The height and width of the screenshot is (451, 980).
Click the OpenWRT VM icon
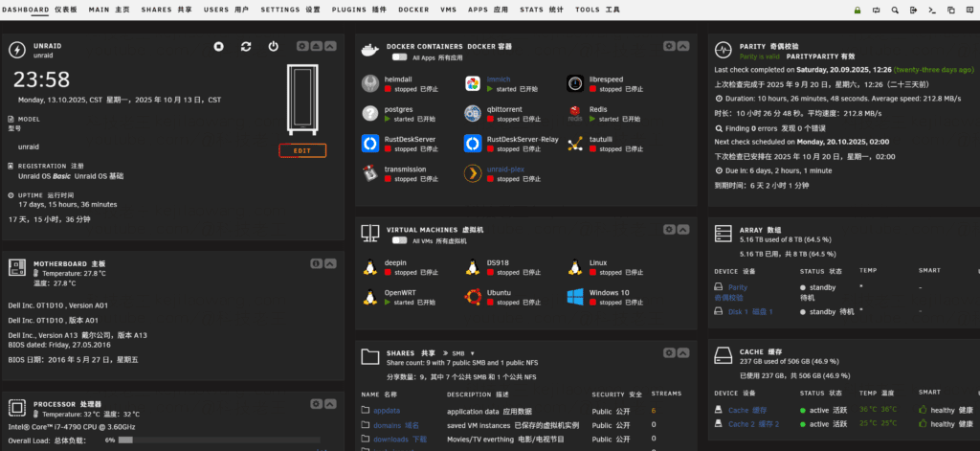[x=370, y=297]
